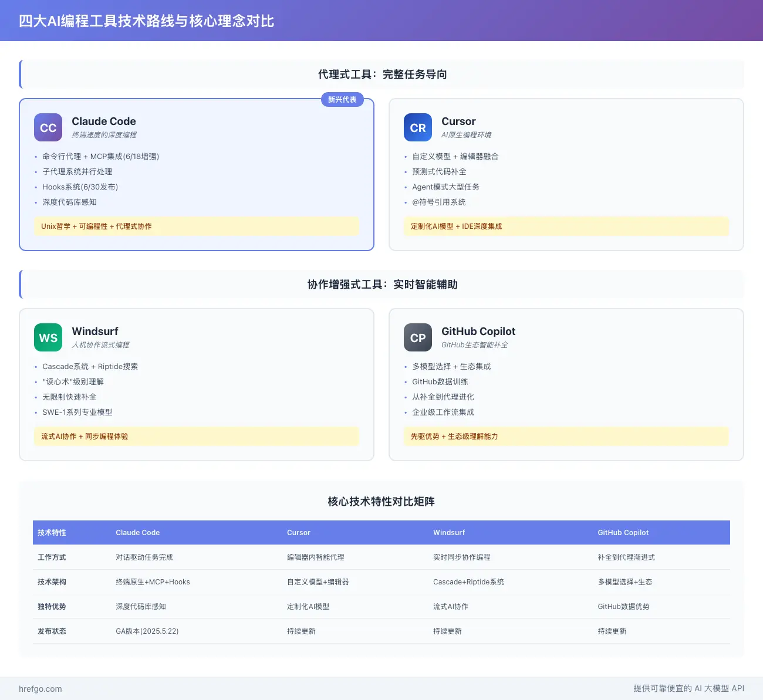Click the CC Claude Code icon
This screenshot has height=700, width=763.
(48, 127)
